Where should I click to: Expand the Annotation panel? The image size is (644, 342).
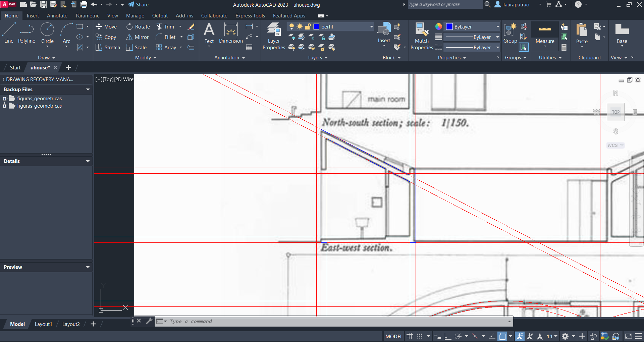[230, 58]
